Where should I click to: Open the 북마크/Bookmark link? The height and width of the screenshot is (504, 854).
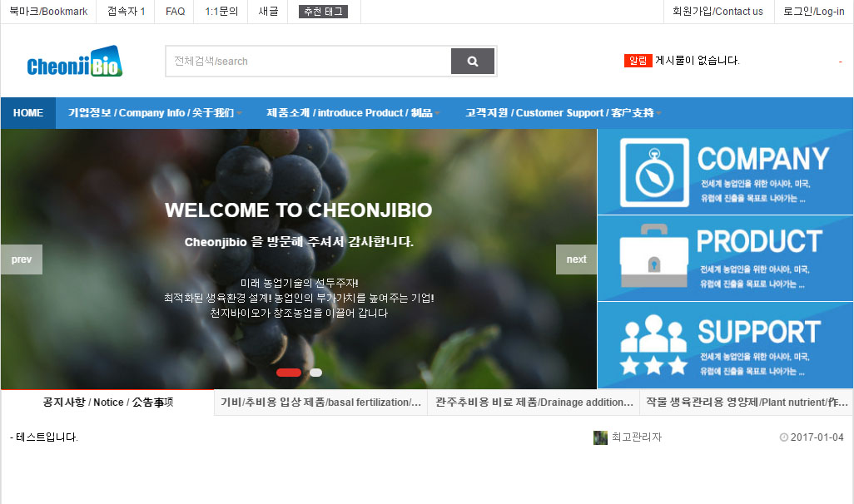pyautogui.click(x=48, y=12)
